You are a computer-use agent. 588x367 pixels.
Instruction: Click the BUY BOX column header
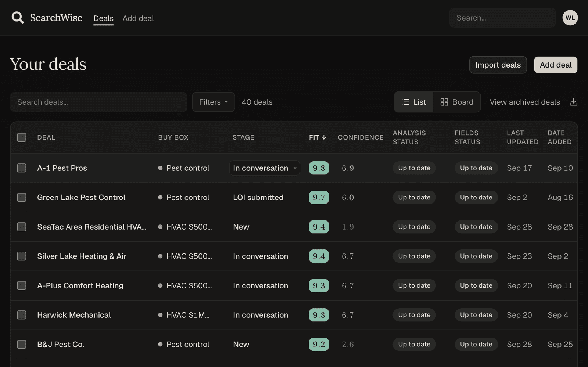173,137
